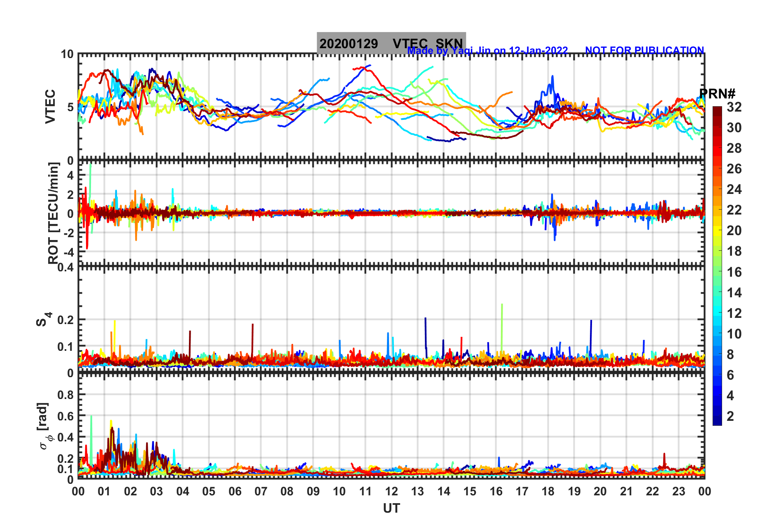This screenshot has width=783, height=532.
Task: Click the x-axis hour tick label 01
Action: point(104,492)
